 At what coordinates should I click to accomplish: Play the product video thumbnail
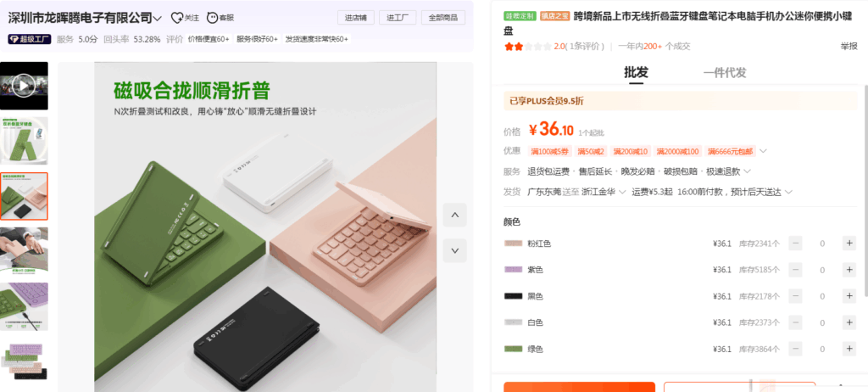[x=24, y=86]
